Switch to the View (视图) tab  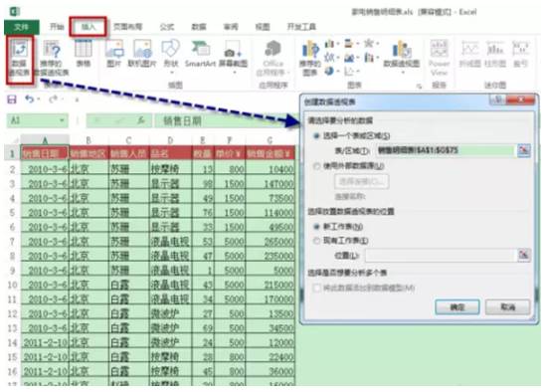click(263, 27)
